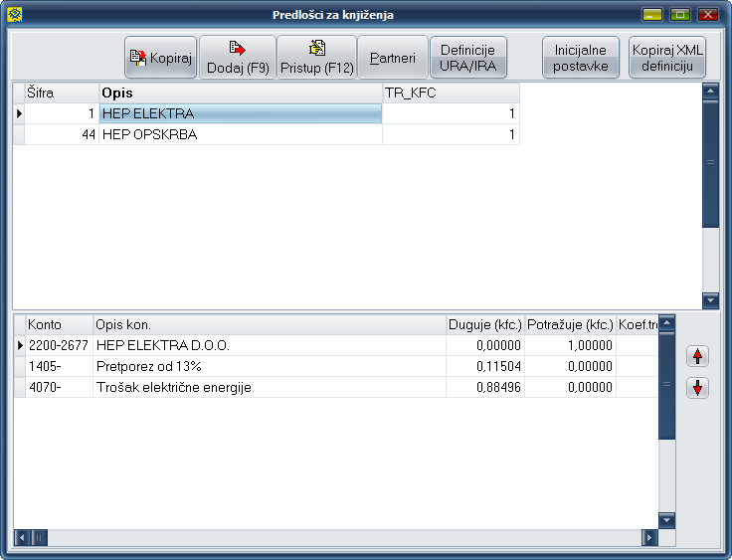Click Kopiraj XML definiciju button

[667, 58]
